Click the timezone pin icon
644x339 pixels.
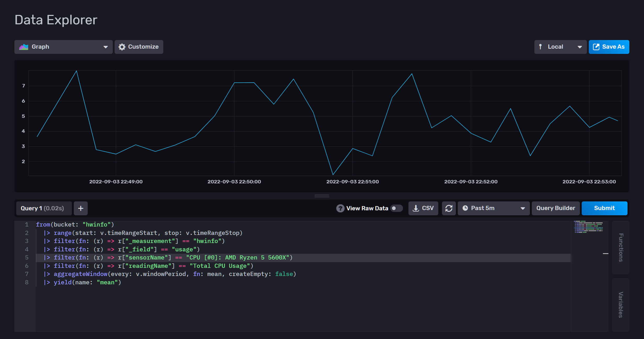(x=540, y=47)
